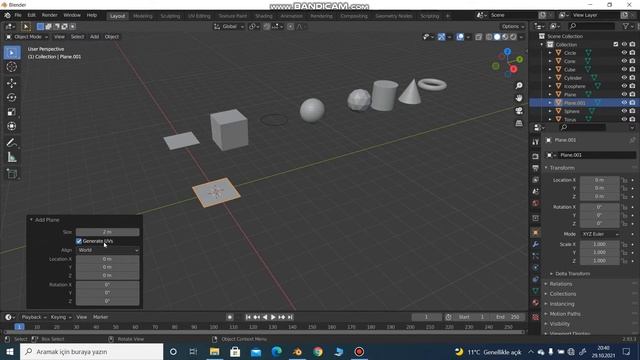This screenshot has width=640, height=360.
Task: Open the Render menu
Action: [x=49, y=16]
